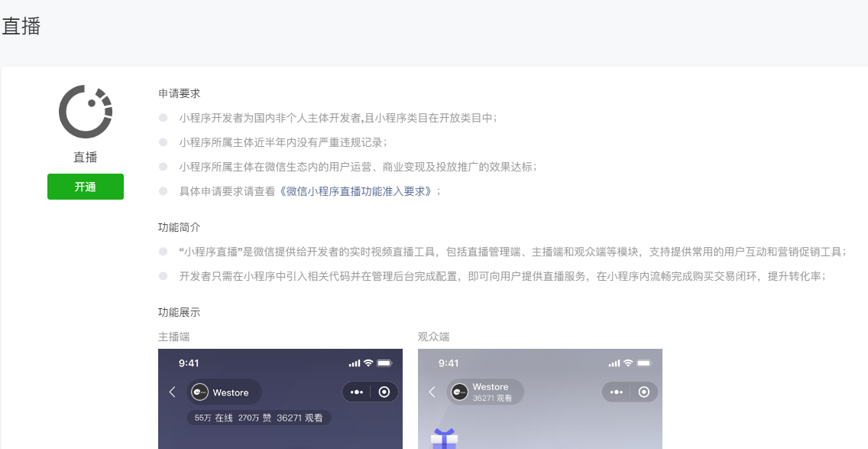Screen dimensions: 868x449
Task: Click 9:41 time in 观众端 preview
Action: coord(449,363)
